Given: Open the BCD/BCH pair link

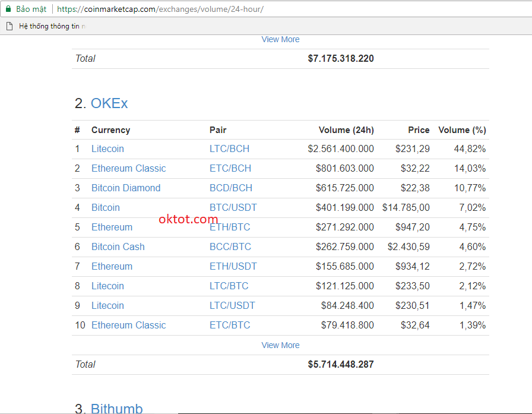Looking at the screenshot, I should point(231,188).
